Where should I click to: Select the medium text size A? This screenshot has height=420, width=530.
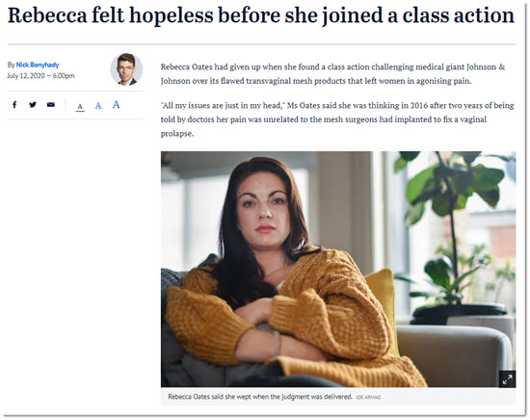pos(98,106)
